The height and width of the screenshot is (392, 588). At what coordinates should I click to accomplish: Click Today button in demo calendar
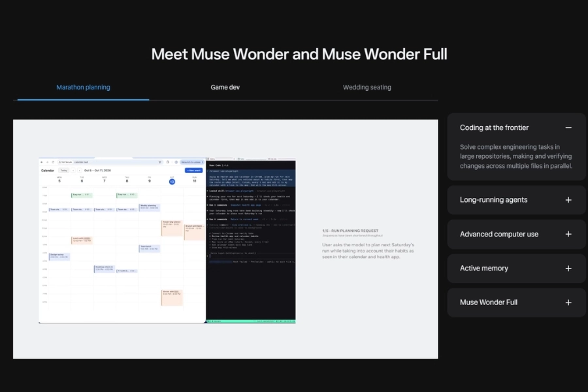[64, 171]
